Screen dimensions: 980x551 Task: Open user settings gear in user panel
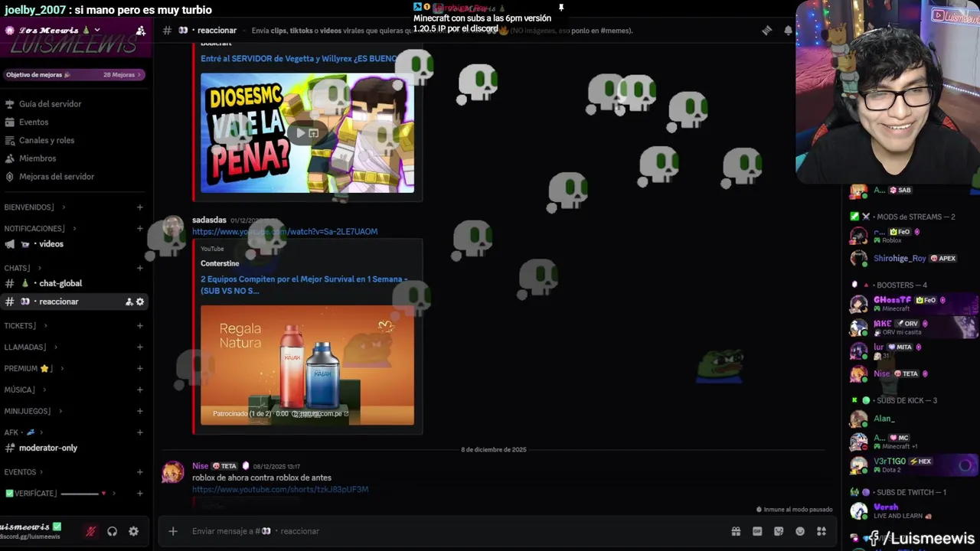point(133,531)
